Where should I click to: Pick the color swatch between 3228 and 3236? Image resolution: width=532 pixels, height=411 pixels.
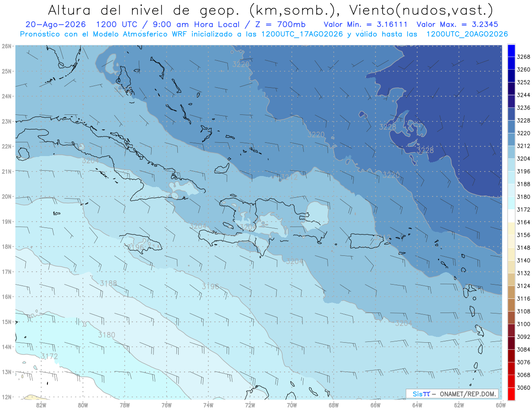(511, 114)
